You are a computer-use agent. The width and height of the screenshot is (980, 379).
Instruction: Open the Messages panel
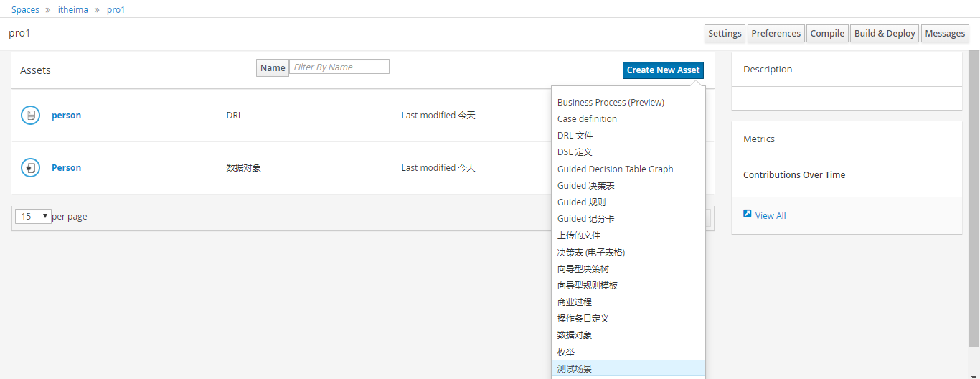[x=944, y=34]
